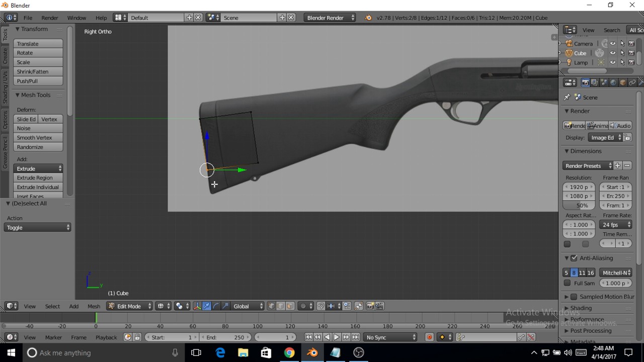Enable the Full Sample checkbox
The image size is (644, 362).
(x=568, y=283)
